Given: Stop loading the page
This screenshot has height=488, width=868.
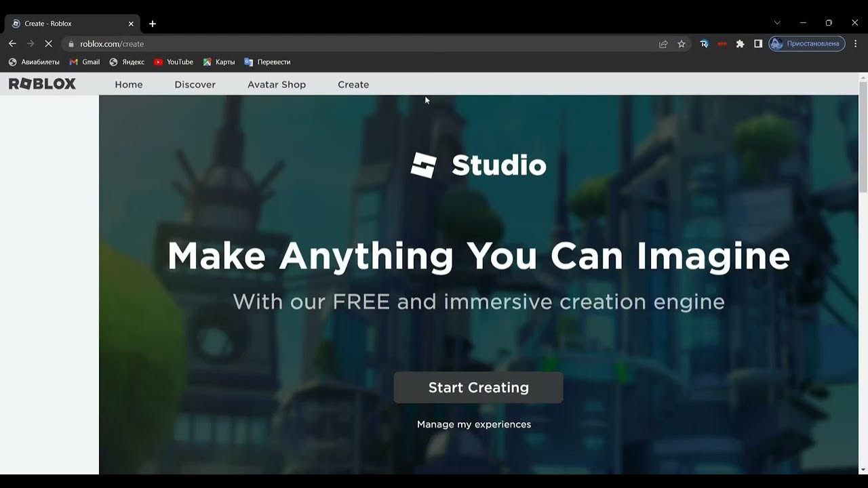Looking at the screenshot, I should tap(49, 43).
